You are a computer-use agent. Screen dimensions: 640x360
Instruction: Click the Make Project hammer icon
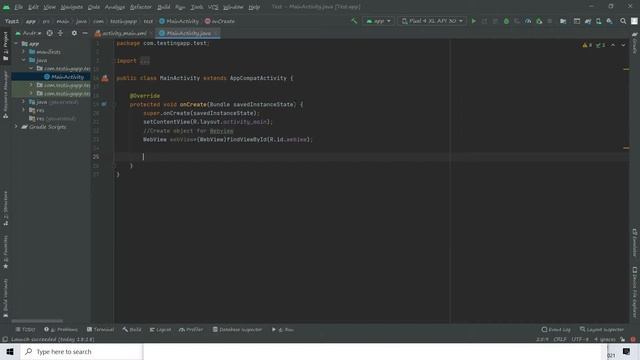click(354, 21)
